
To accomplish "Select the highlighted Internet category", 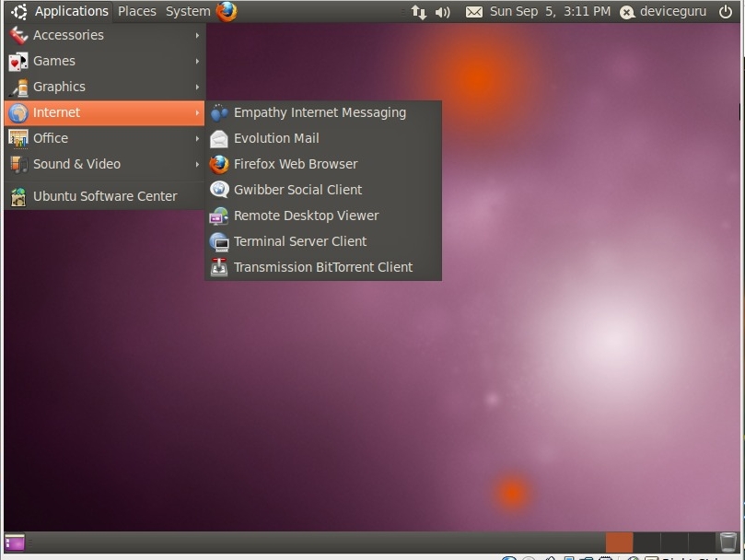I will pyautogui.click(x=105, y=112).
